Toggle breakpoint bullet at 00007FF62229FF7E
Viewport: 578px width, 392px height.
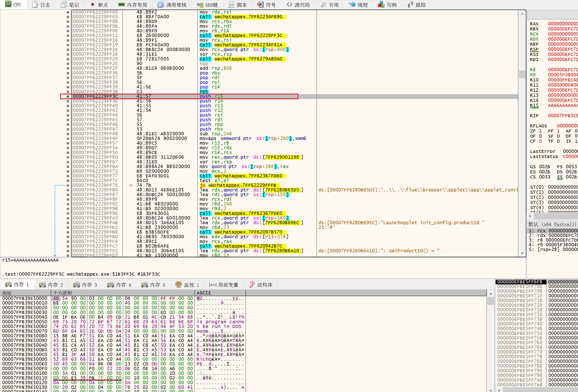[x=68, y=185]
